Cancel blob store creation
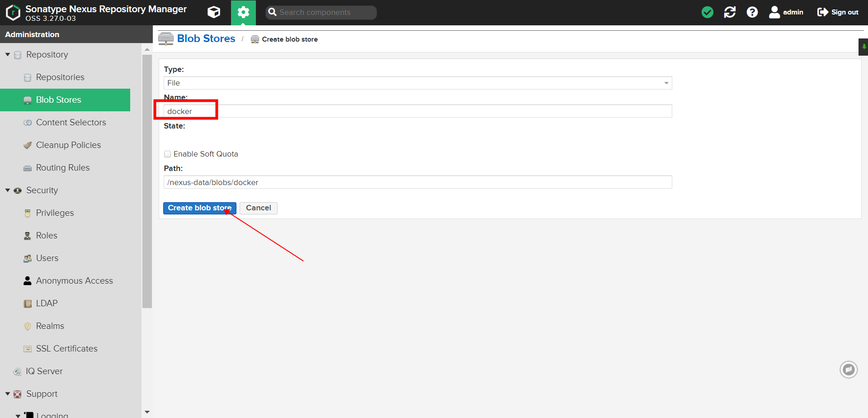This screenshot has height=418, width=868. 258,208
